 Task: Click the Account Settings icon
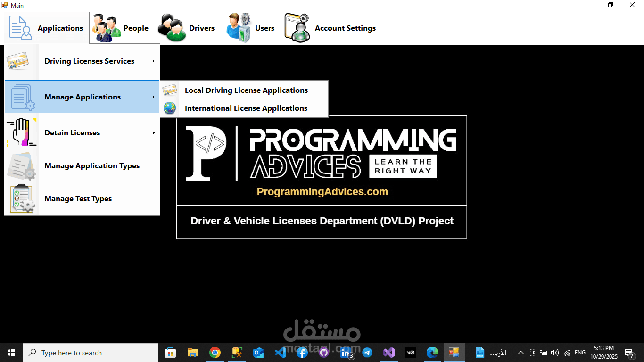click(297, 28)
